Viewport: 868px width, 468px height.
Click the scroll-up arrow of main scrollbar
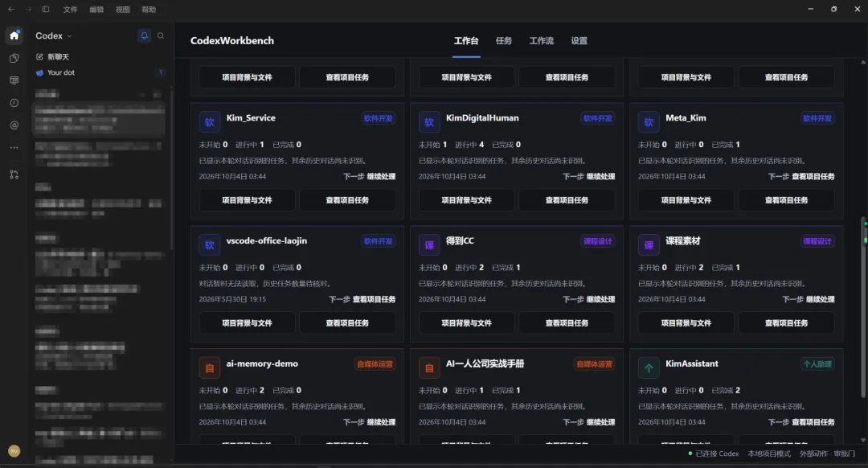863,63
